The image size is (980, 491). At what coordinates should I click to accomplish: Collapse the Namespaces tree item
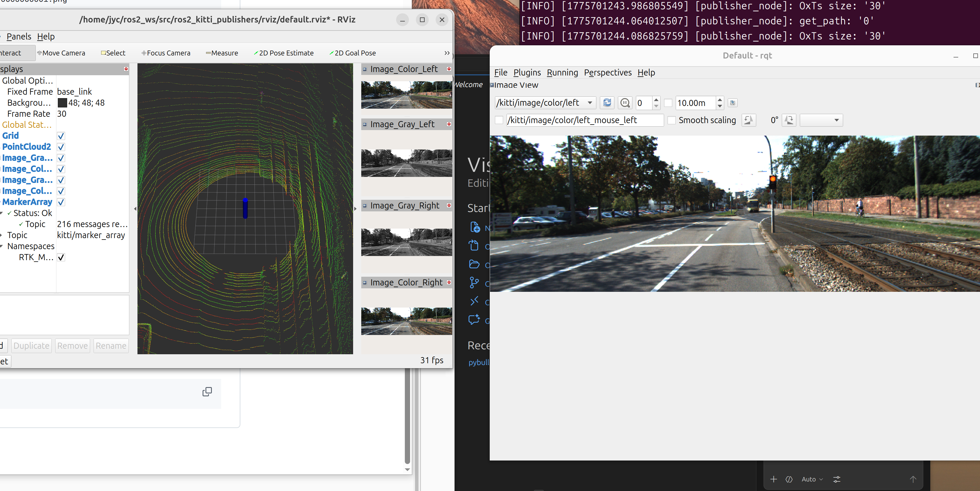point(1,246)
